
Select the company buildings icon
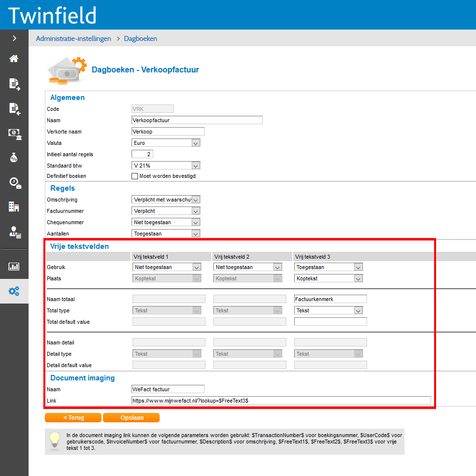[x=14, y=207]
